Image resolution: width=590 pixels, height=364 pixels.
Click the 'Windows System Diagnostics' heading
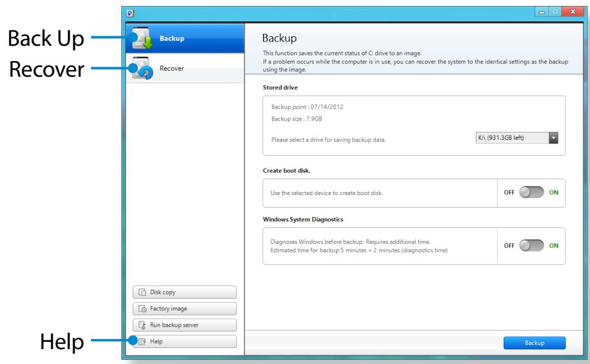[x=303, y=219]
